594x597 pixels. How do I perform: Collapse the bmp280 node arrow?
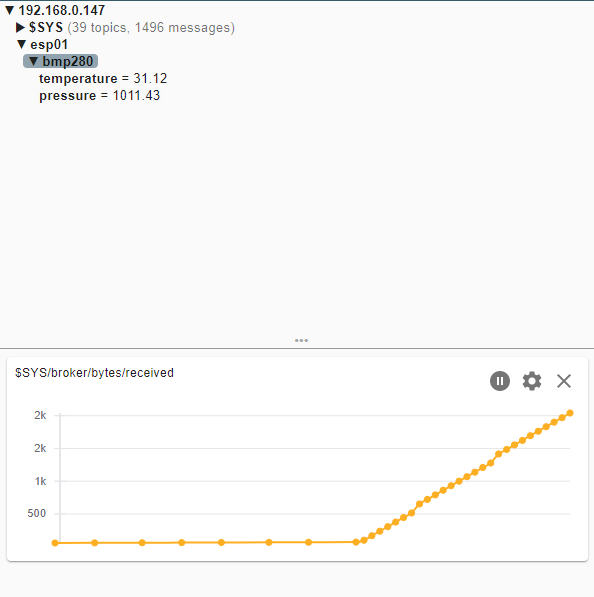coord(34,61)
